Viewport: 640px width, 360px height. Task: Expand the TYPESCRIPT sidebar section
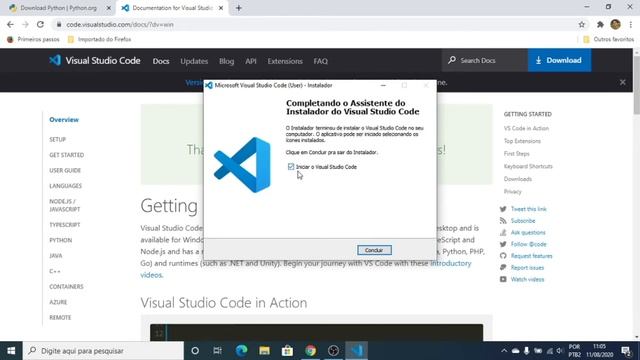click(64, 225)
